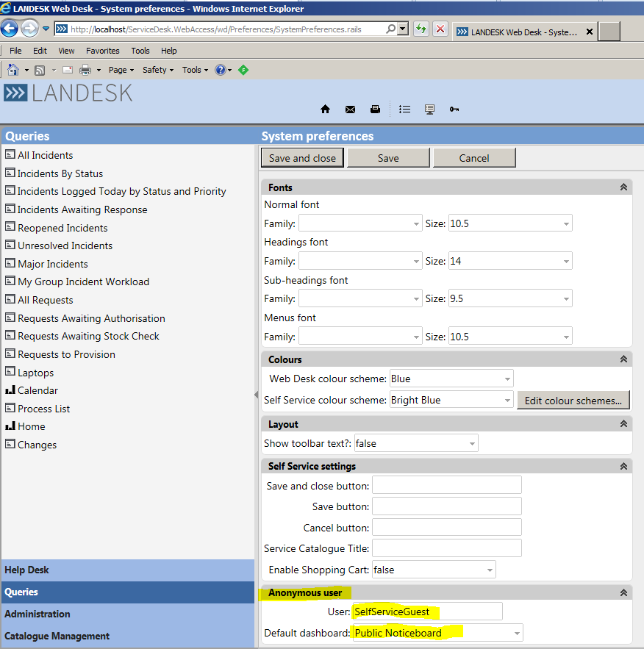Viewport: 644px width, 649px height.
Task: Select the print icon in the LANDESK toolbar
Action: [375, 109]
